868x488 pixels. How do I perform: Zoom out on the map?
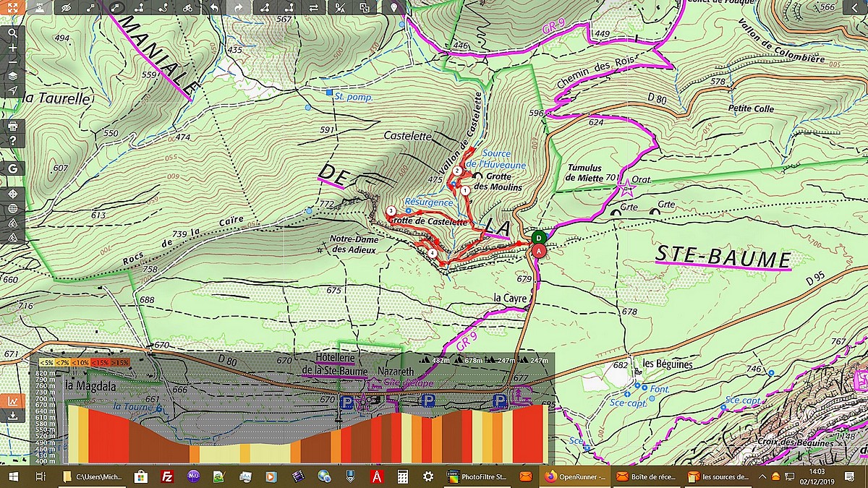[x=12, y=61]
